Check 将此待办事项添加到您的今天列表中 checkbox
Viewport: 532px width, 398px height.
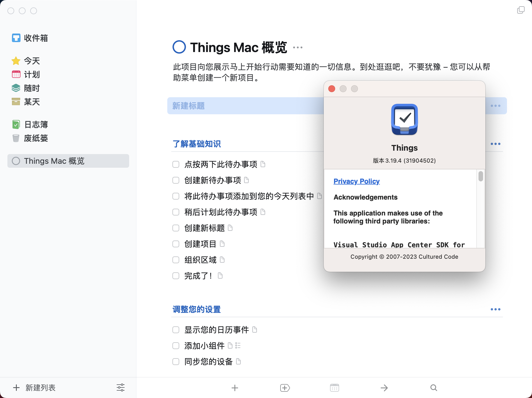click(x=176, y=196)
